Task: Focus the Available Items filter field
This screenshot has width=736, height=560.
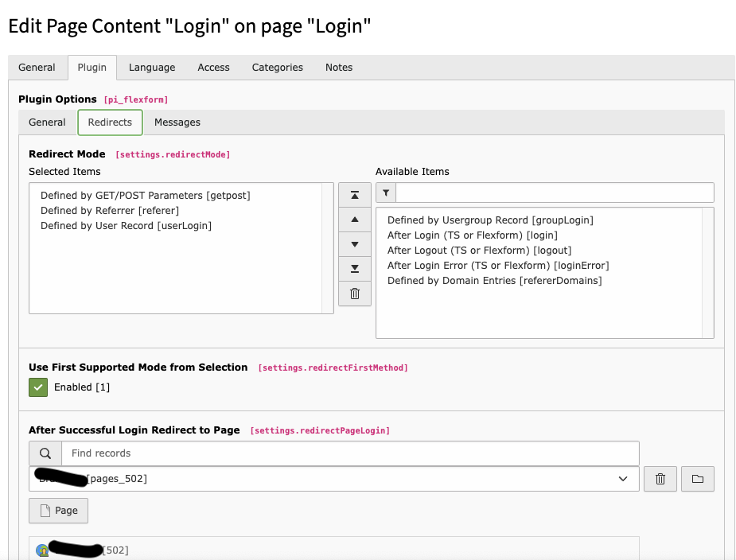Action: [x=555, y=192]
